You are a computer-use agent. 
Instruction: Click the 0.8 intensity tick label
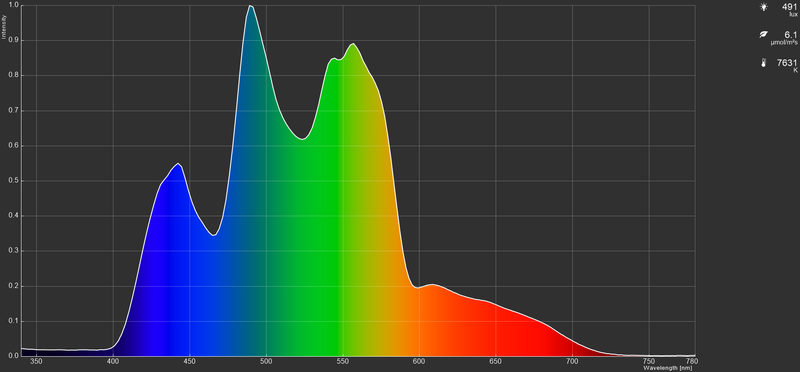pyautogui.click(x=14, y=76)
